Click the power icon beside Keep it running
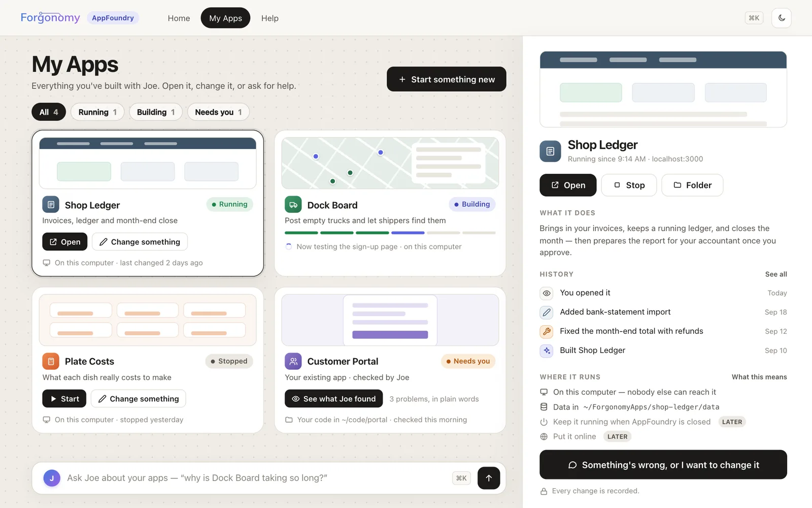812x508 pixels. pyautogui.click(x=544, y=422)
